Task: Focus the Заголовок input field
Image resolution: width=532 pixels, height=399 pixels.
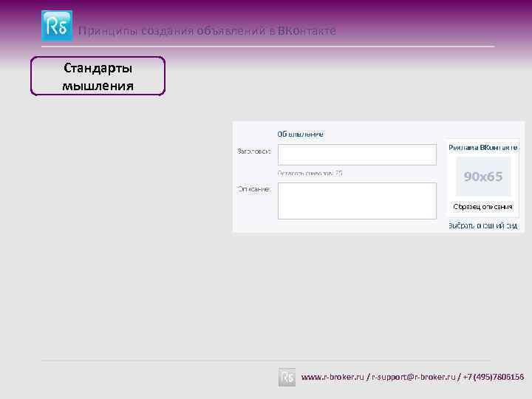Action: coord(357,154)
